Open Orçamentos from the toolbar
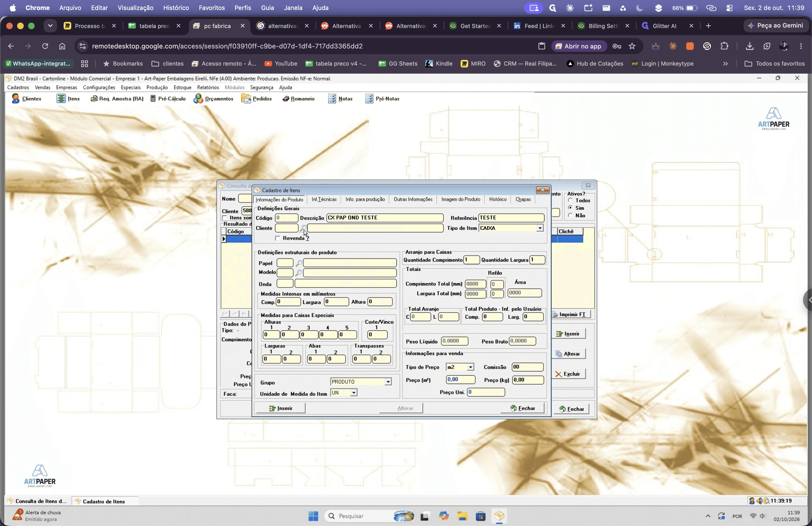The height and width of the screenshot is (526, 812). [213, 99]
